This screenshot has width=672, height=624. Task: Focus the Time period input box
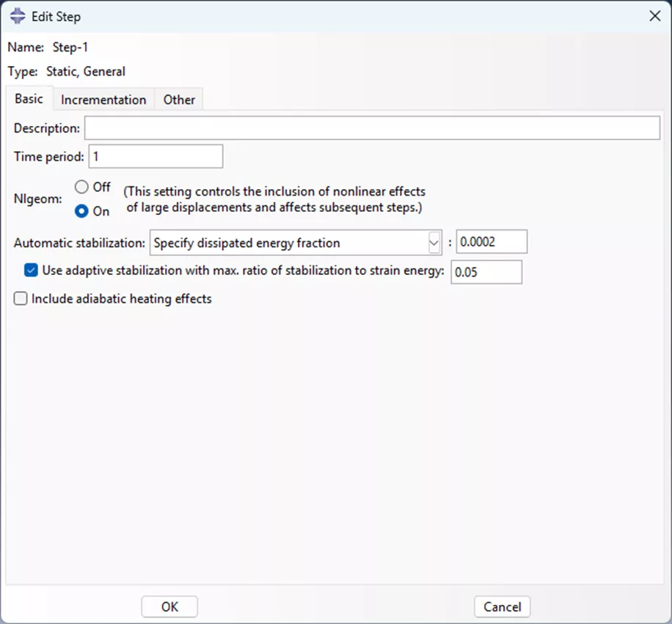tap(155, 156)
